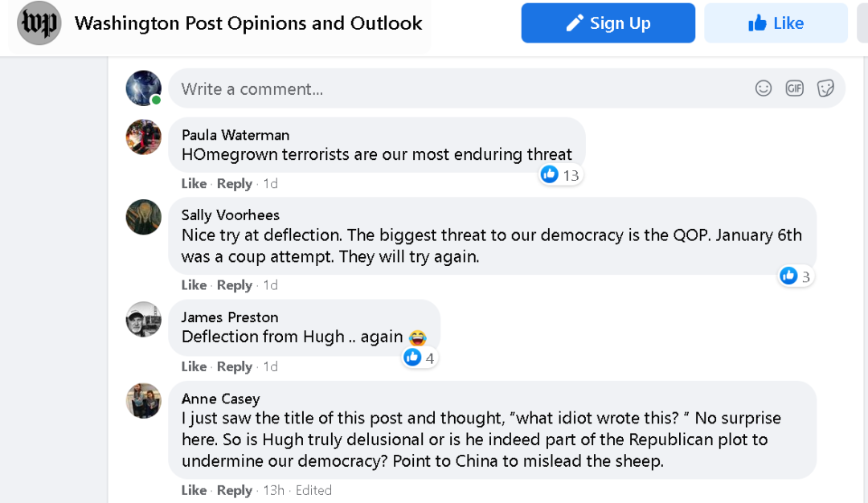Open Paula Waterman's profile picture
Viewport: 868px width, 503px height.
tap(144, 137)
